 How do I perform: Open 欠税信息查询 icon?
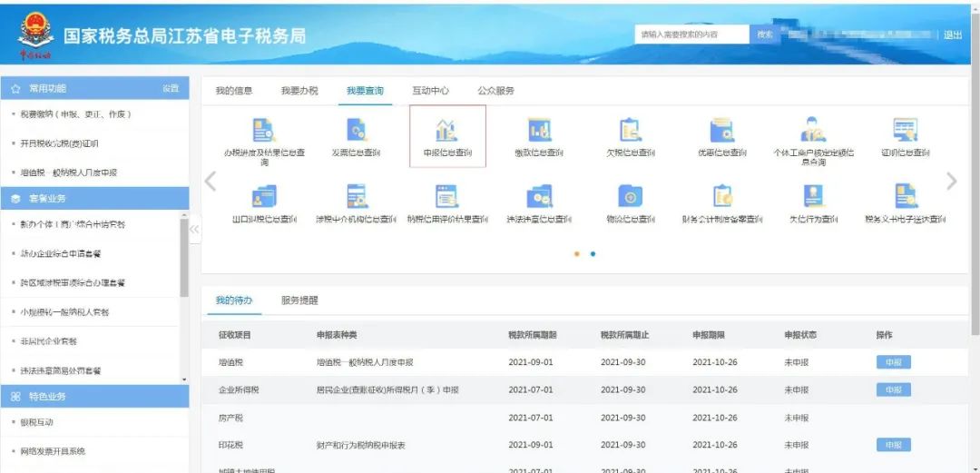(x=631, y=130)
